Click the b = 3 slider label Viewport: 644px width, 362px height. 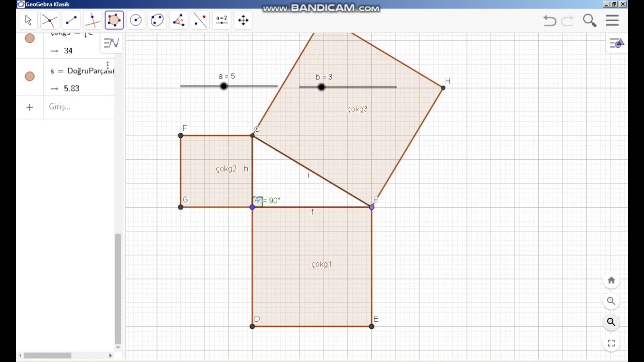(324, 77)
